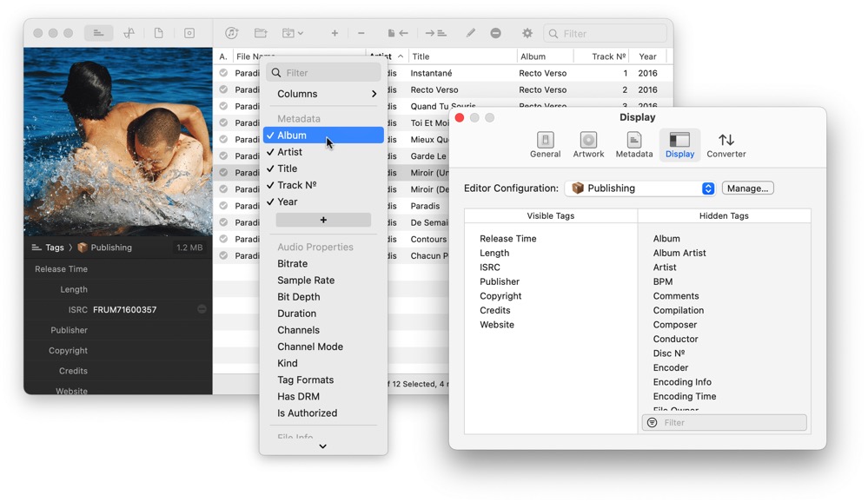Click the circled-minus toolbar icon
Screen dimensions: 868x502
[x=496, y=33]
